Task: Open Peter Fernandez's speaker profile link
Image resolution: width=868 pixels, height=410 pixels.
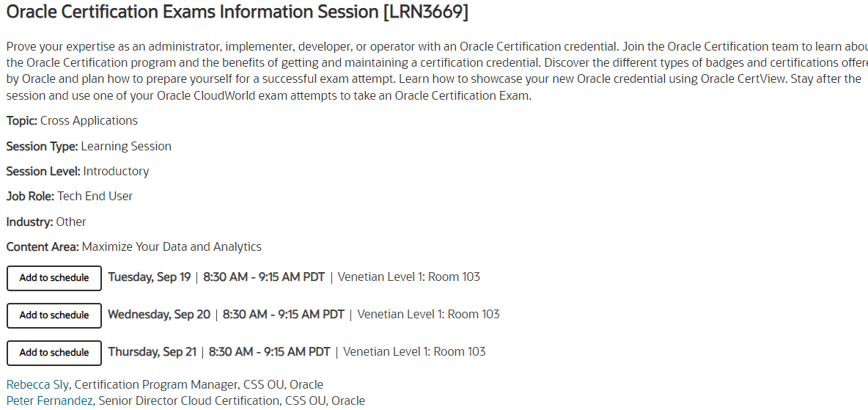Action: coord(50,400)
